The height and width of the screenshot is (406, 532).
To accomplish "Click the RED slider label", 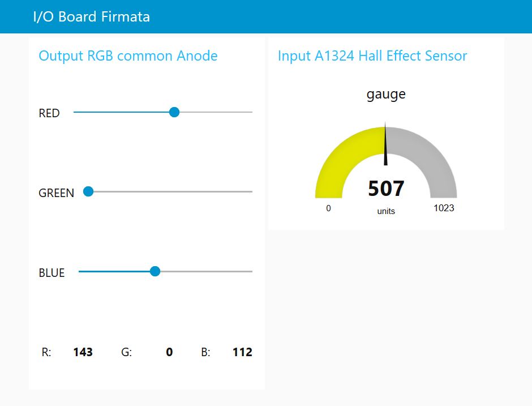I will 49,113.
